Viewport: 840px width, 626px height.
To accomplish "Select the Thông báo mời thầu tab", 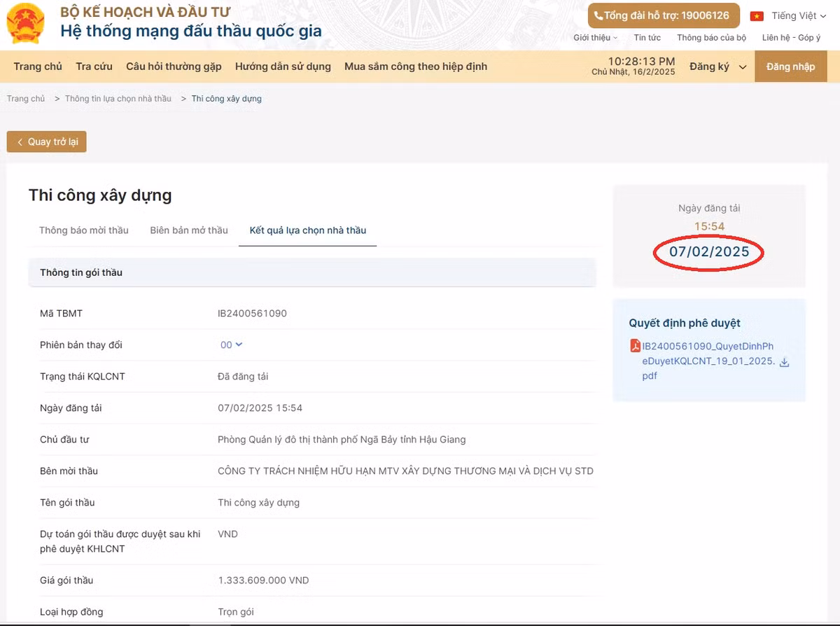I will (83, 230).
